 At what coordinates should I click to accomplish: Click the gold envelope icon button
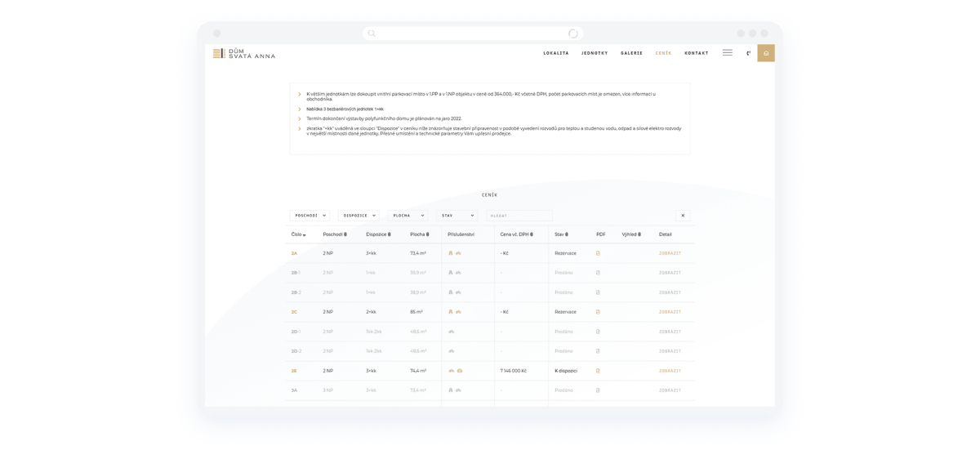tap(766, 53)
